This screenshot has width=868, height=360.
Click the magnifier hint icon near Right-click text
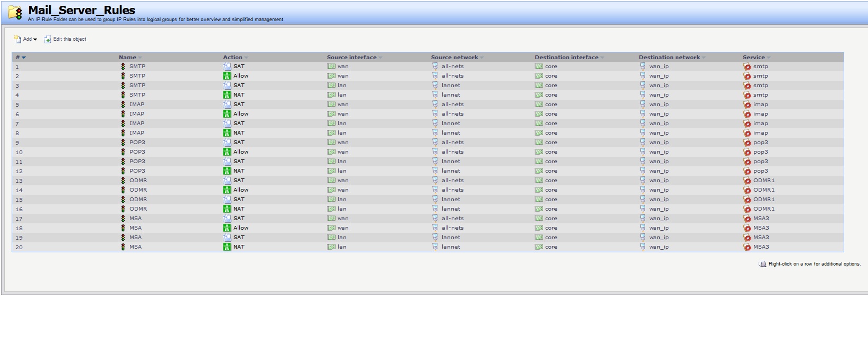(x=762, y=264)
